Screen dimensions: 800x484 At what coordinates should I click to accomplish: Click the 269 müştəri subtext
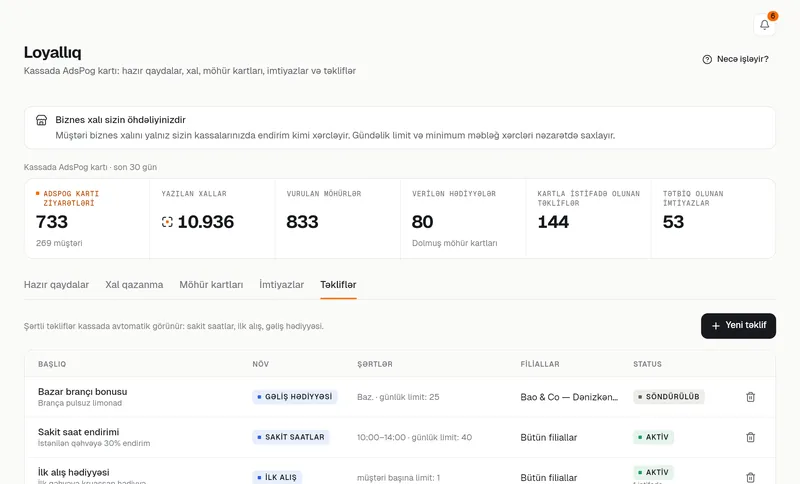point(59,243)
